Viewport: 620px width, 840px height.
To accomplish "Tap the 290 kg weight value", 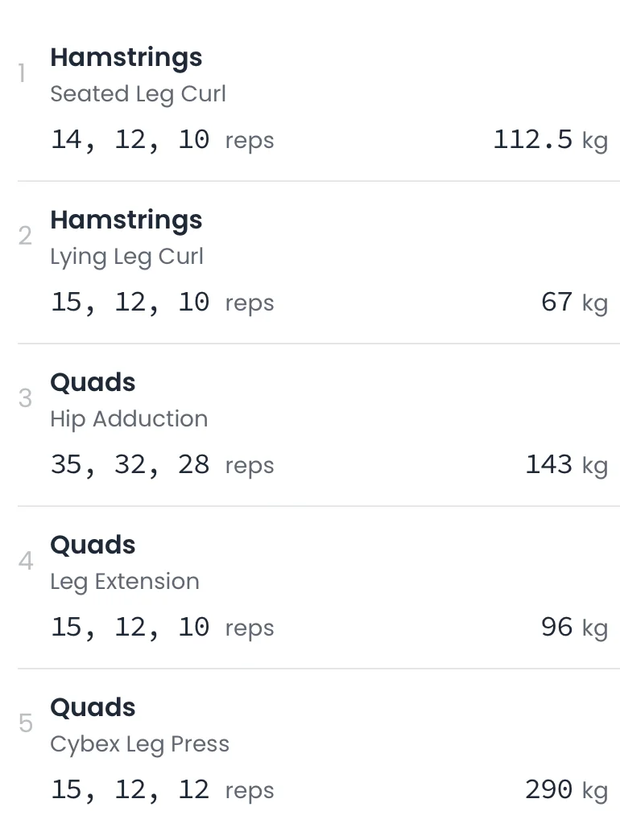I will pos(566,790).
